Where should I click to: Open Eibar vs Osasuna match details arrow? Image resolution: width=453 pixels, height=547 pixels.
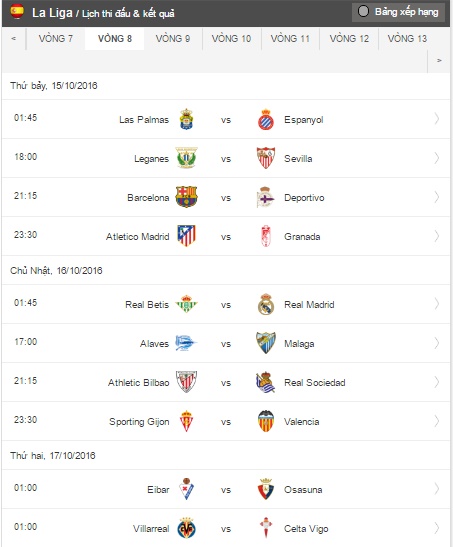click(437, 489)
